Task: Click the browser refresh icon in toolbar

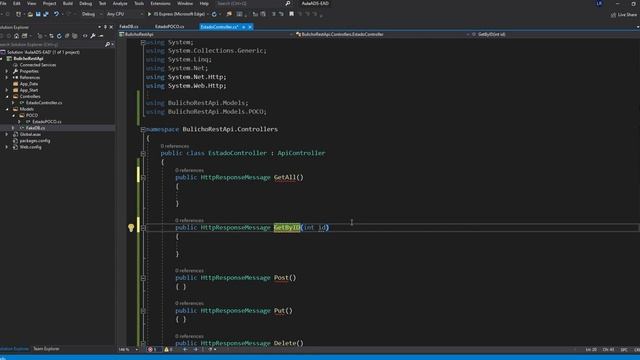Action: pyautogui.click(x=214, y=14)
